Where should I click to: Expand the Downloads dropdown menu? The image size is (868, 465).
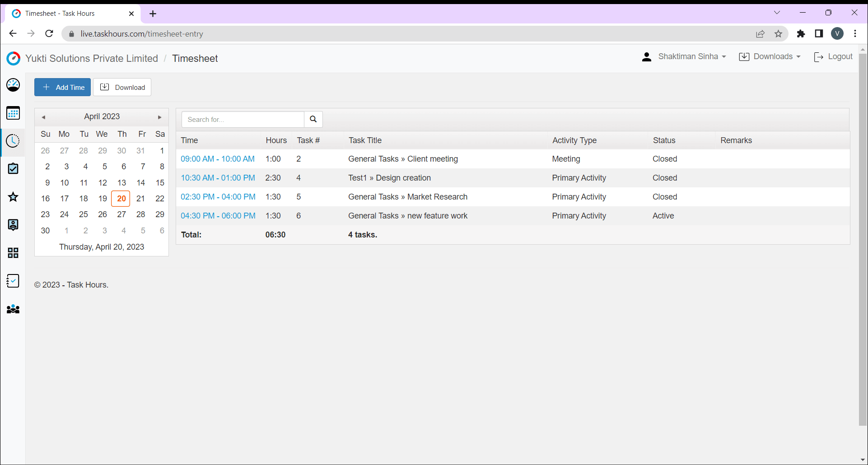[x=770, y=56]
